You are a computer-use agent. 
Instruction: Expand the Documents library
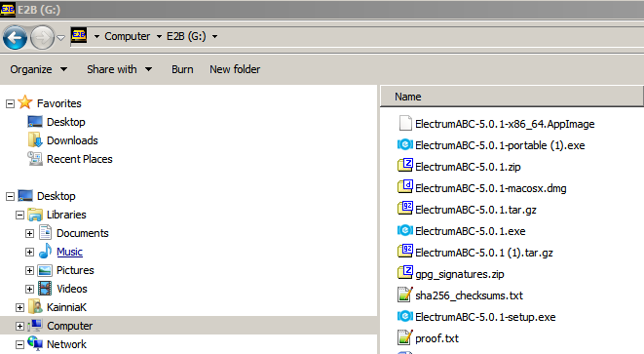click(x=29, y=233)
